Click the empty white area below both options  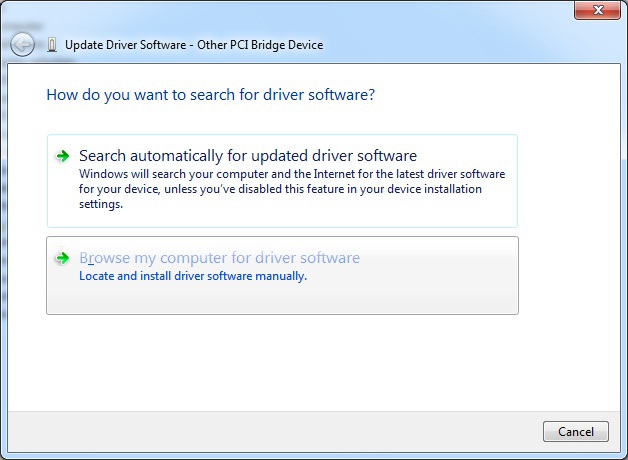coord(300,360)
